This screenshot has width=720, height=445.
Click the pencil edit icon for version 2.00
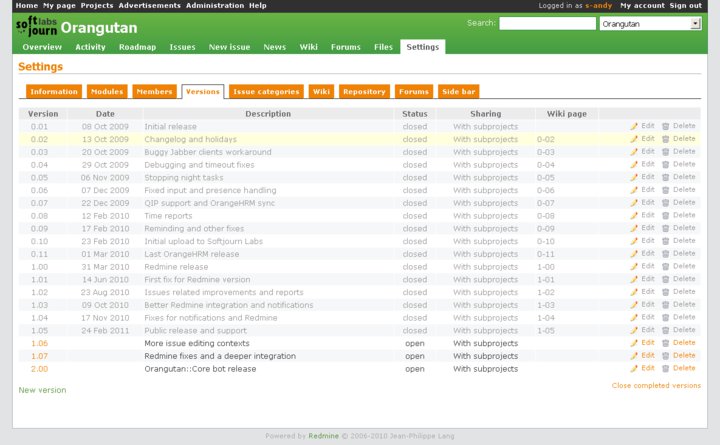point(634,368)
